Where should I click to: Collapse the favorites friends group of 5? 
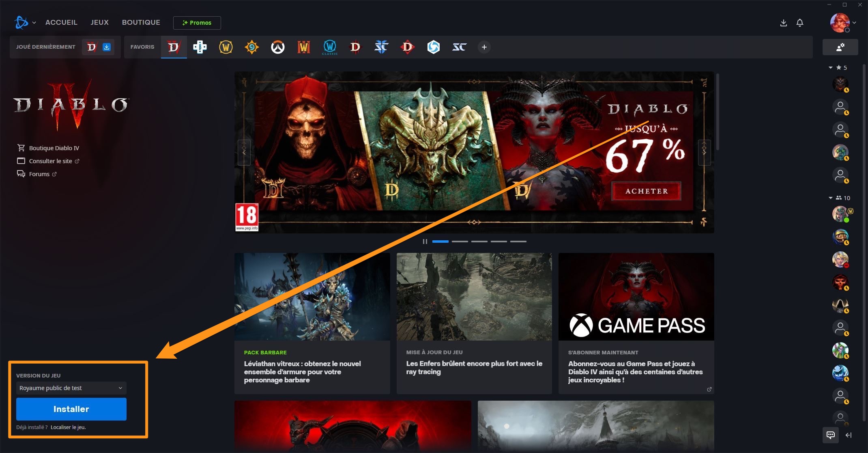(831, 67)
